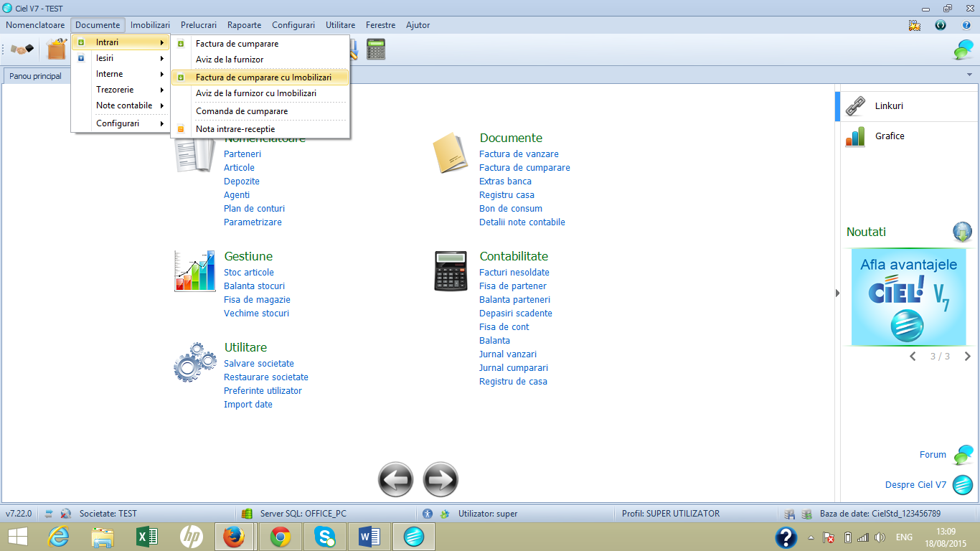Viewport: 980px width, 551px height.
Task: Open the Salvare societate link
Action: (x=259, y=364)
